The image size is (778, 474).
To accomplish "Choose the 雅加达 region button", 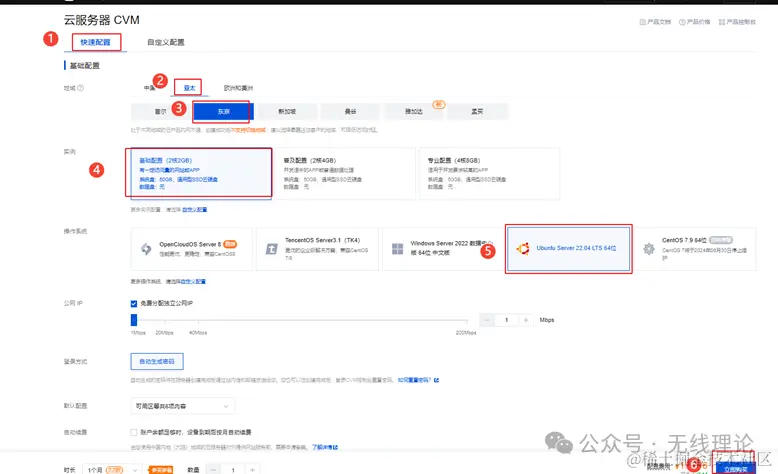I will (x=414, y=112).
